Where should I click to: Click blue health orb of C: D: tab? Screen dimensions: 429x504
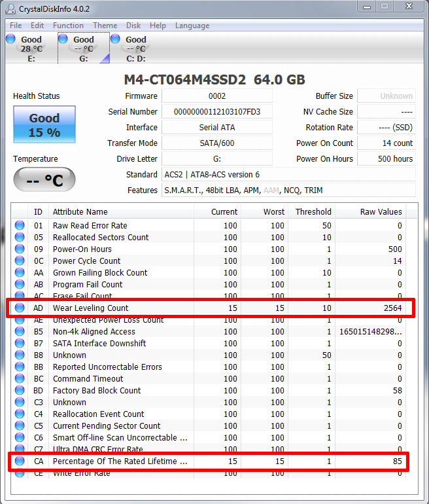[115, 39]
